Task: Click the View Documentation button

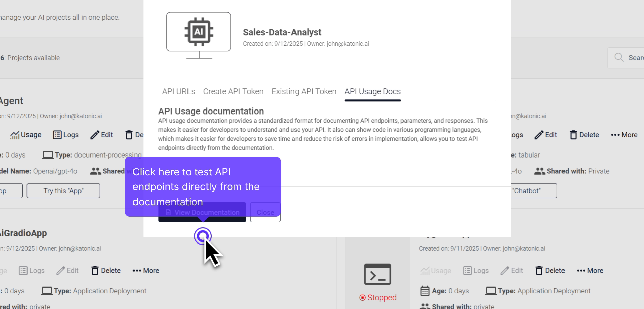Action: [202, 212]
